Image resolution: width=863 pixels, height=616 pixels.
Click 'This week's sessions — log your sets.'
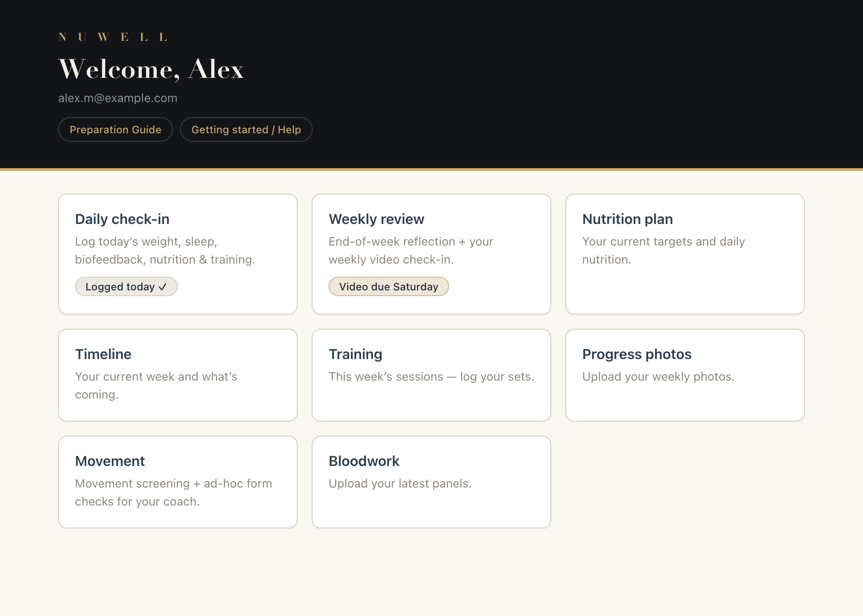(x=431, y=377)
